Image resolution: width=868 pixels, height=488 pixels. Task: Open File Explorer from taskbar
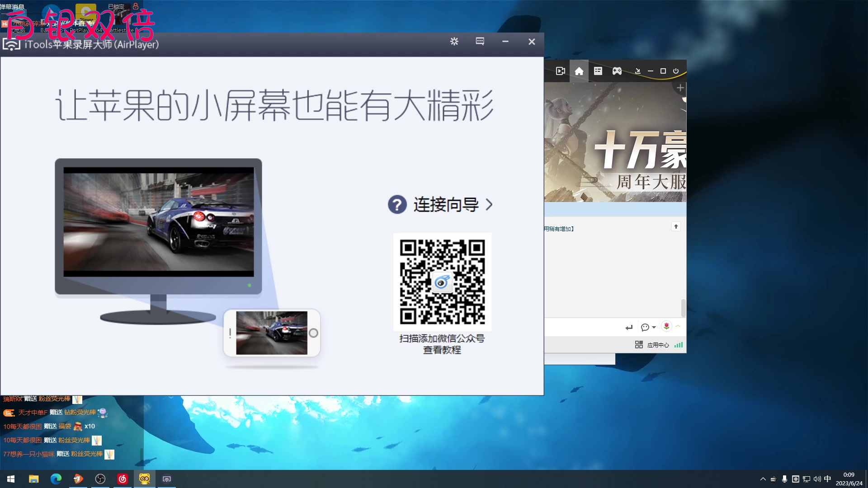coord(34,479)
